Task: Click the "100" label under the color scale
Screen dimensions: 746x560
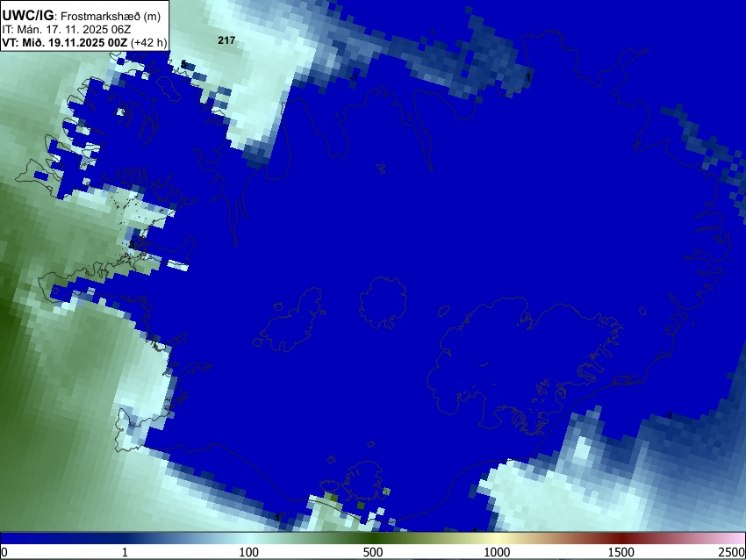Action: coord(249,552)
